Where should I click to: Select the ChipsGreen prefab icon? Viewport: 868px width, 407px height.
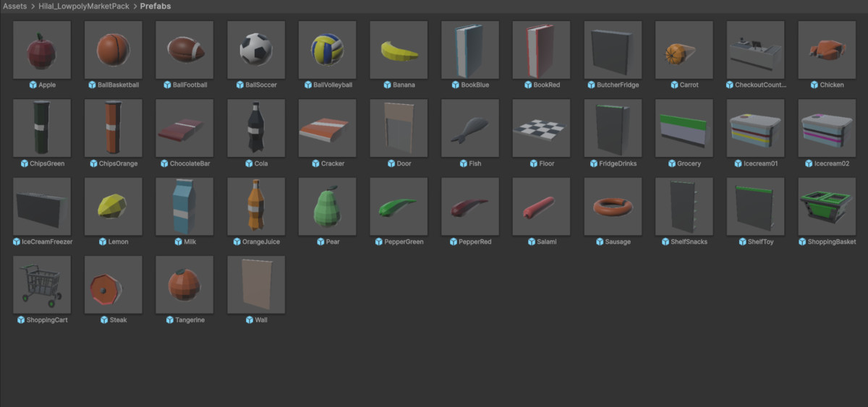[x=42, y=128]
